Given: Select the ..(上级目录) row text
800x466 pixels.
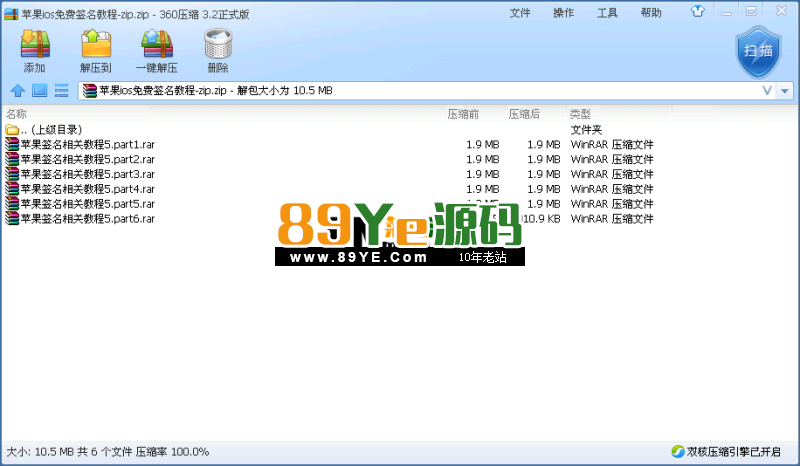Looking at the screenshot, I should (x=52, y=130).
